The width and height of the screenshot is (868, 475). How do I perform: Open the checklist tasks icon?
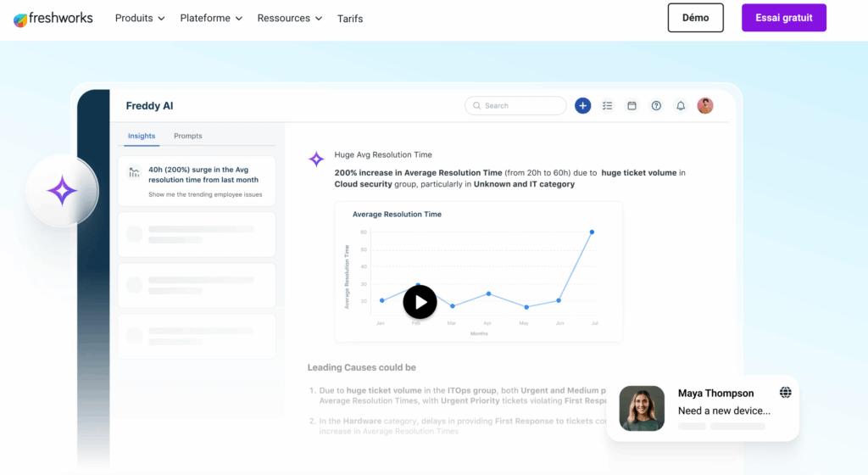(x=607, y=106)
